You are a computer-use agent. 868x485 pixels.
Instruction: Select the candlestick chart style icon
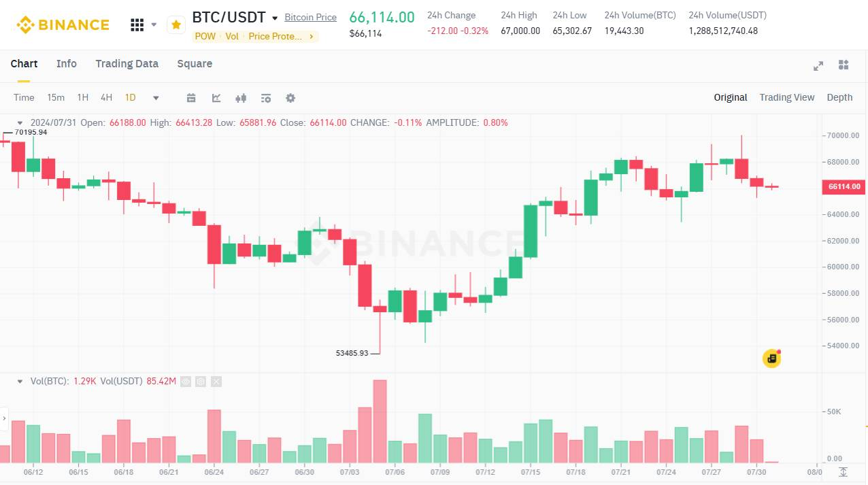pyautogui.click(x=241, y=98)
